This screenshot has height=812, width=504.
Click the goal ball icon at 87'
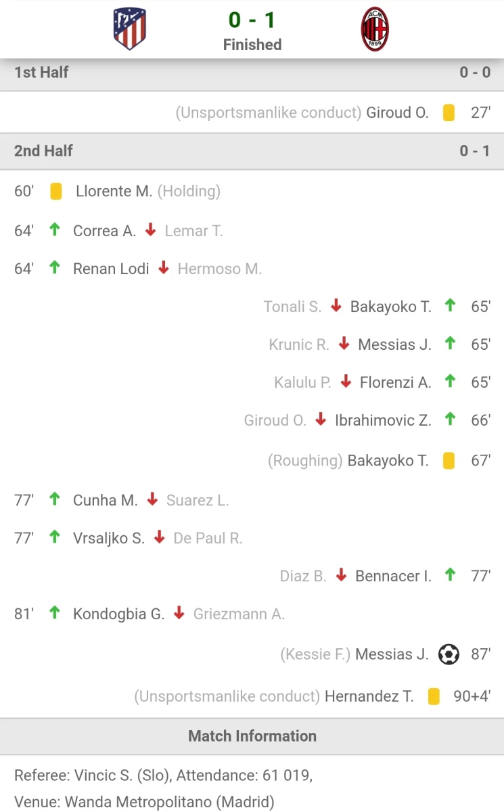point(449,654)
